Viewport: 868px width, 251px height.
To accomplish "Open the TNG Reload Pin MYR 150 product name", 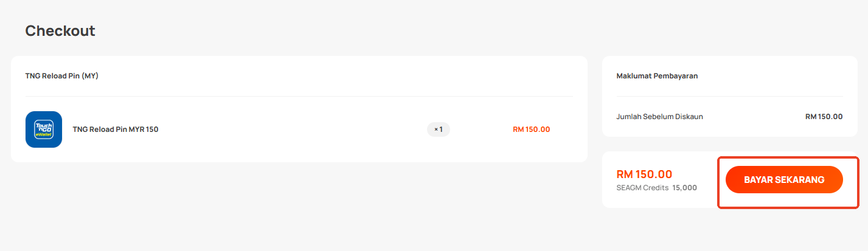I will 116,129.
